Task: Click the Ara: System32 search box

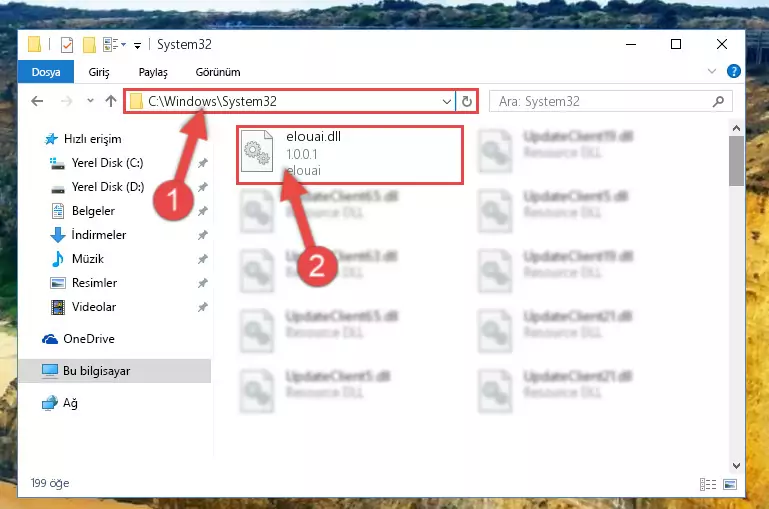Action: (611, 102)
